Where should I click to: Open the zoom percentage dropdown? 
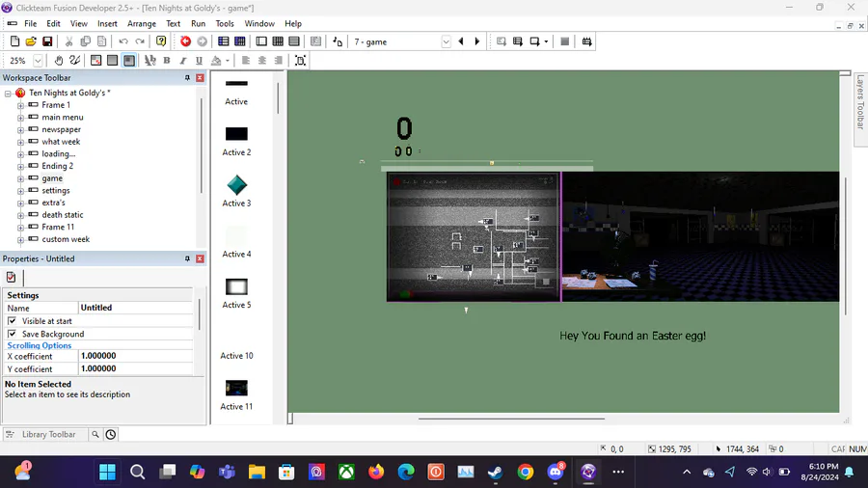(38, 61)
